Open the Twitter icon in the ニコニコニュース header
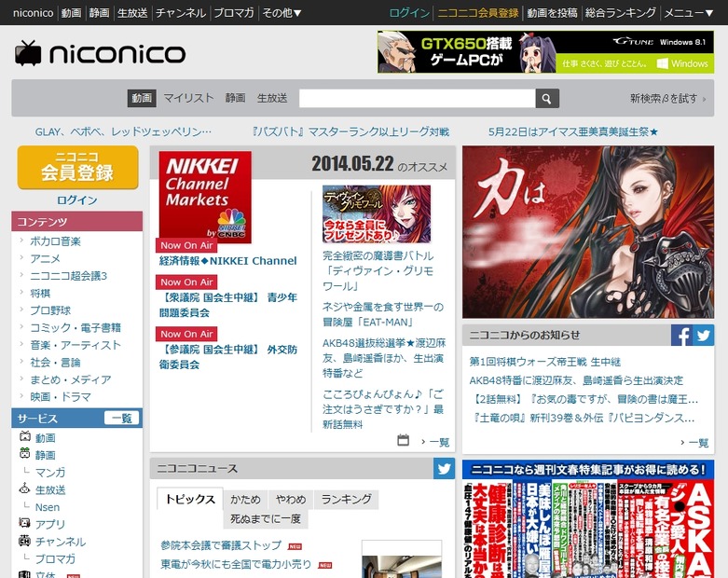This screenshot has height=578, width=728. (445, 468)
